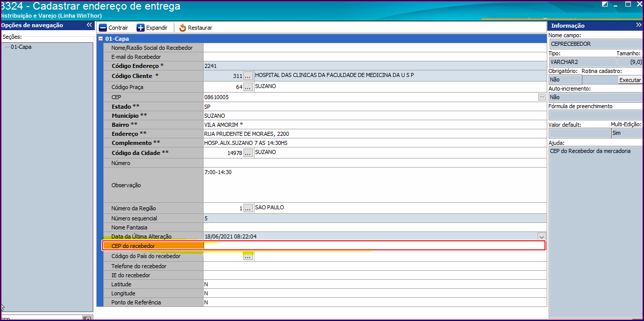The width and height of the screenshot is (644, 321).
Task: Collapse the Opções de navegação panel
Action: (x=89, y=25)
